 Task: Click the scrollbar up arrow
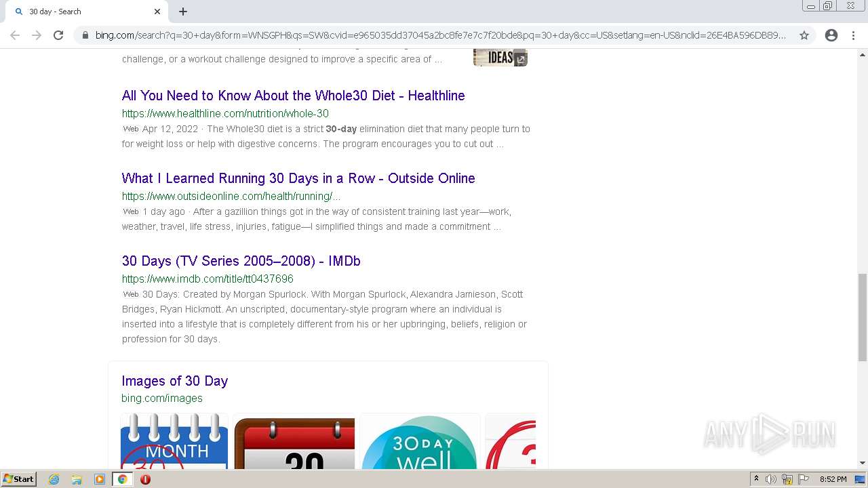point(863,54)
